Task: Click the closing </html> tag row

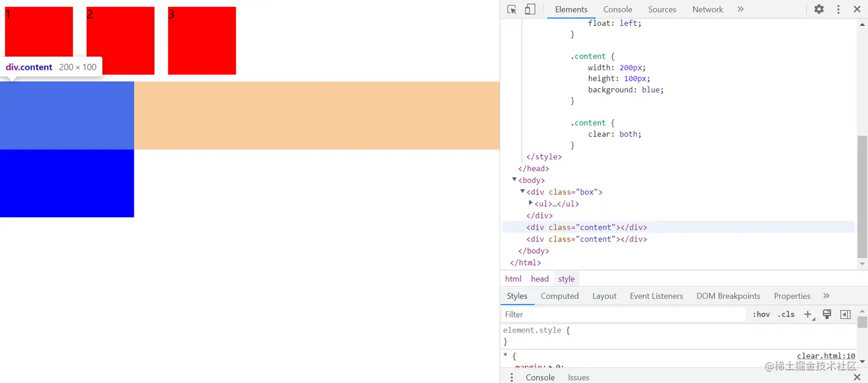Action: [525, 263]
